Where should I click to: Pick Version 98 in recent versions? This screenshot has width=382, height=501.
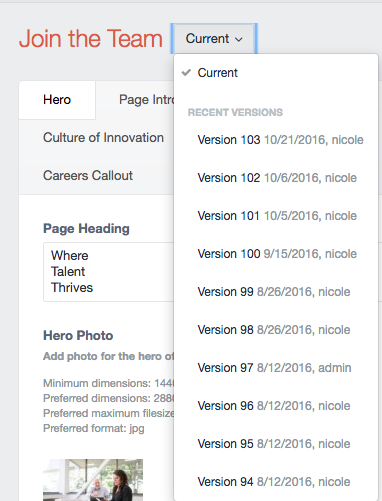point(276,330)
